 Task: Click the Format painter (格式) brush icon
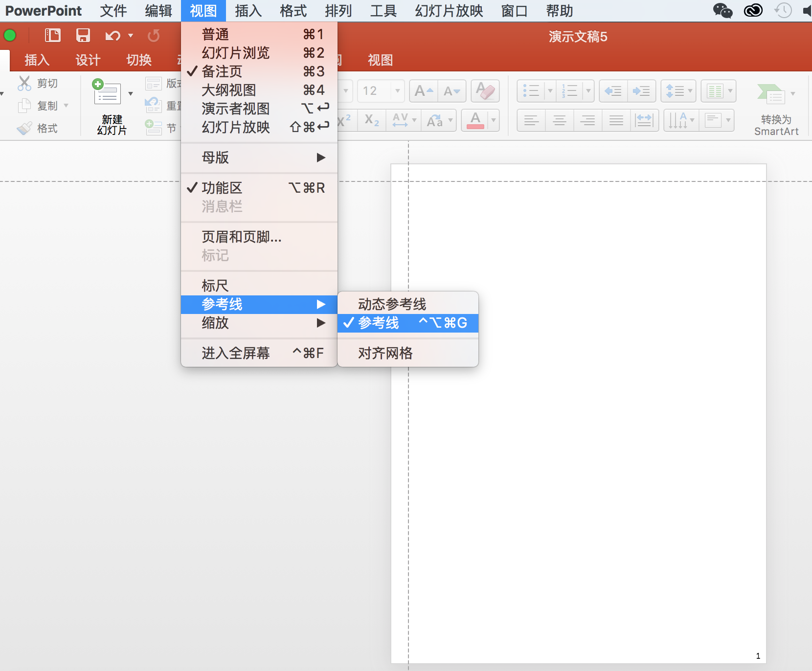(x=24, y=128)
